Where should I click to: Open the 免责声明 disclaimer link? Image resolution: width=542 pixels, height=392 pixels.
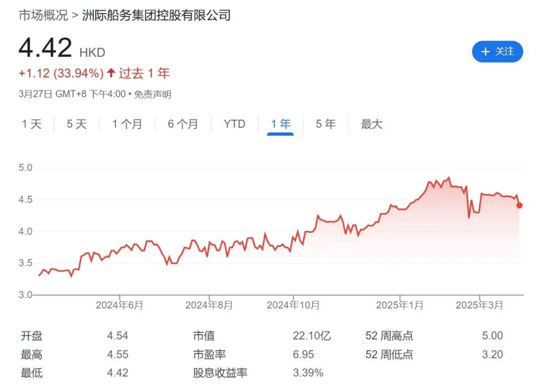click(x=153, y=94)
